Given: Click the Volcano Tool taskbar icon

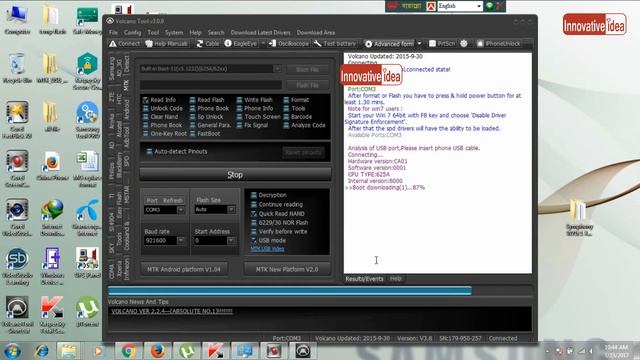Looking at the screenshot, I should [x=303, y=351].
